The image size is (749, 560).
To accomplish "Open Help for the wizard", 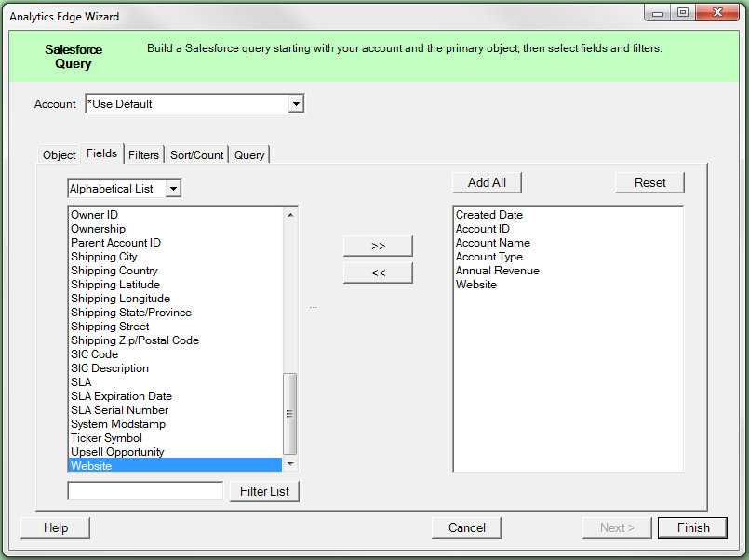I will 56,527.
